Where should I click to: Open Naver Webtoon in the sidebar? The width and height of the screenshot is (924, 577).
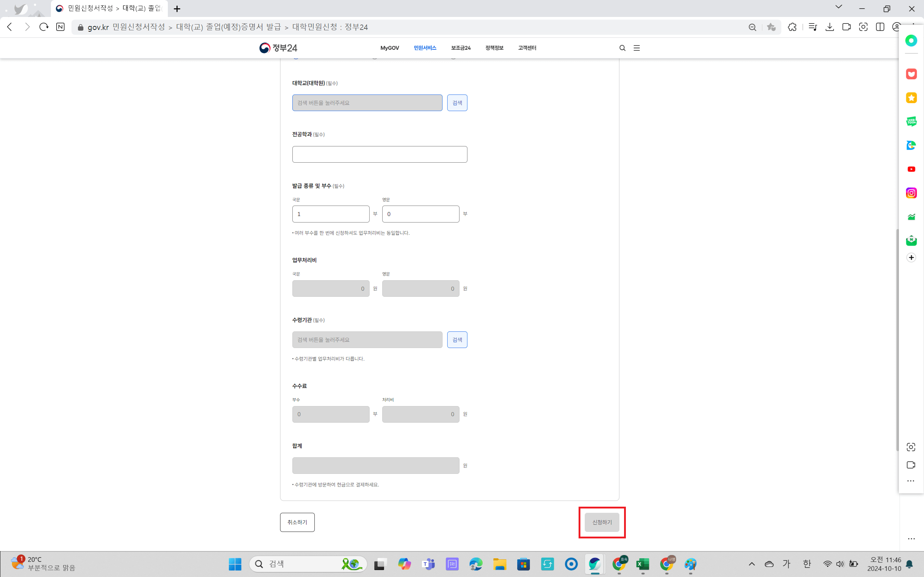[x=911, y=122]
